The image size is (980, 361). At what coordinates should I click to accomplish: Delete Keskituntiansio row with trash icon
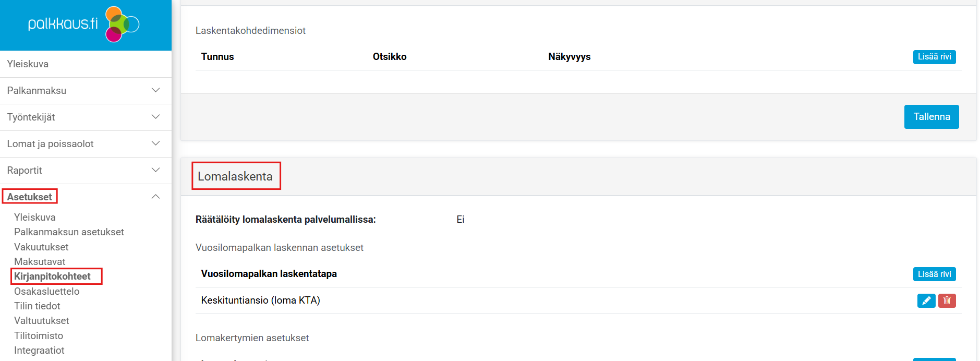947,300
